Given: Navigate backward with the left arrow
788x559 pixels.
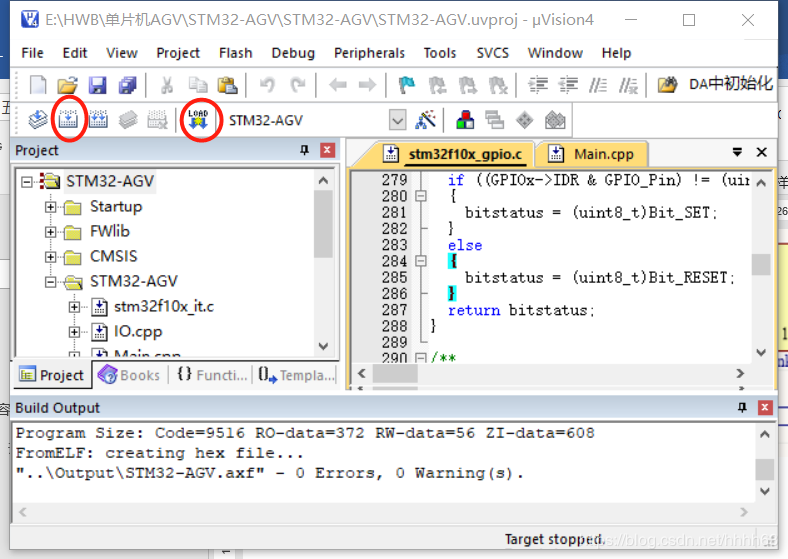Looking at the screenshot, I should 338,84.
